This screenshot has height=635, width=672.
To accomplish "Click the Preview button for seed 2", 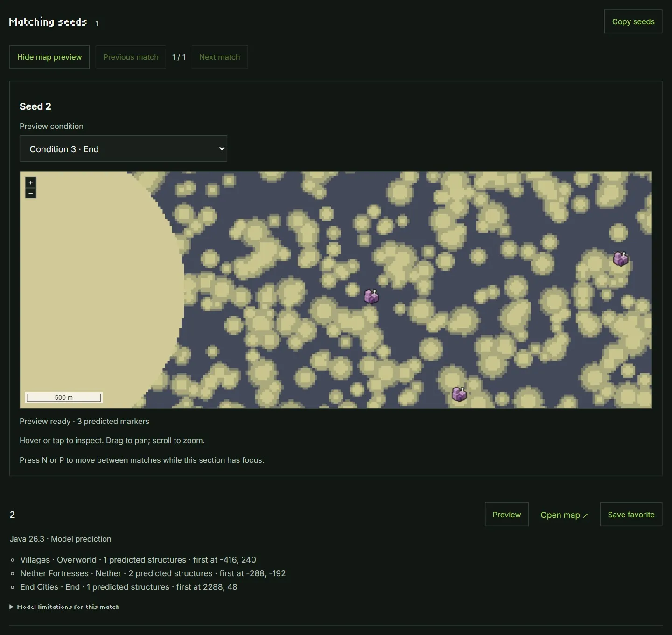I will tap(507, 515).
